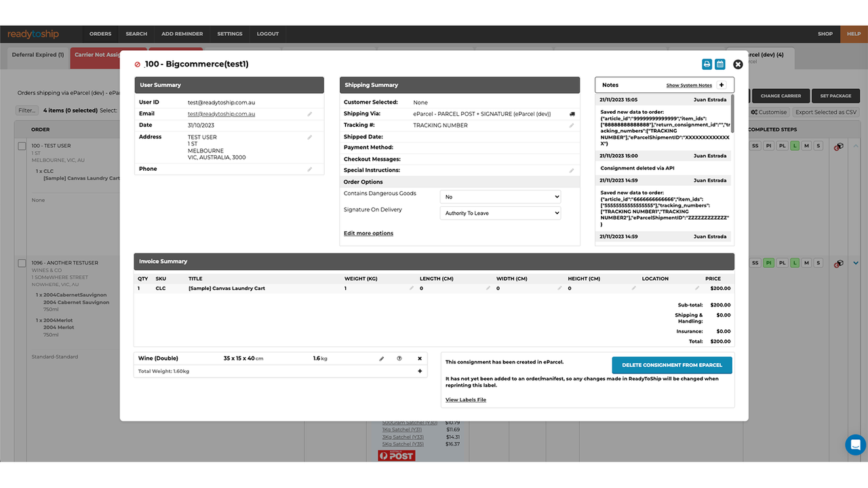Click the test@readytoship.com.au email link
Image resolution: width=868 pixels, height=488 pixels.
222,114
